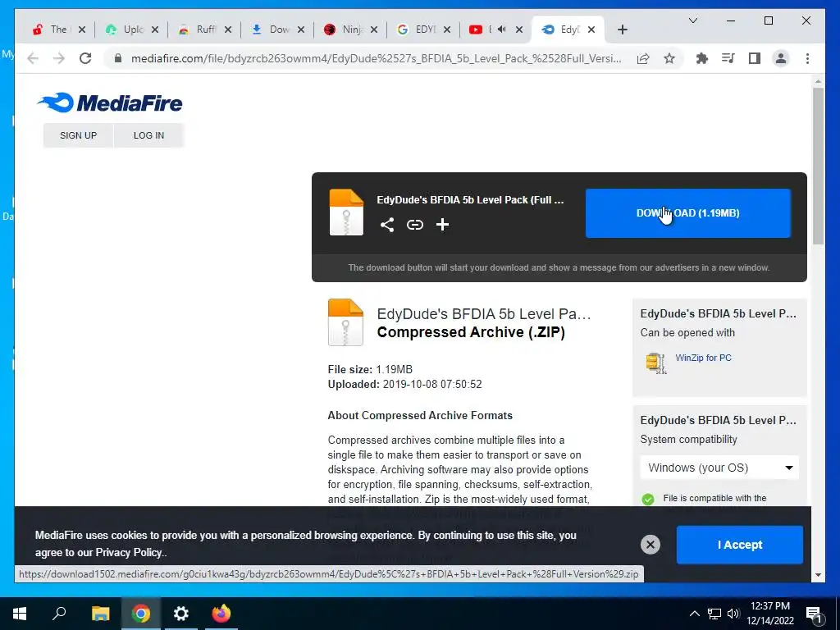Click the LOG IN button
This screenshot has width=840, height=630.
149,135
